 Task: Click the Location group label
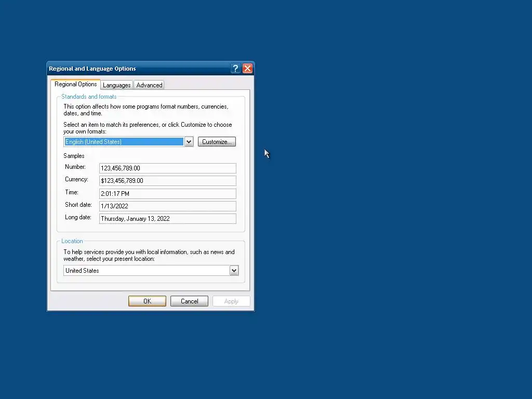click(x=72, y=241)
